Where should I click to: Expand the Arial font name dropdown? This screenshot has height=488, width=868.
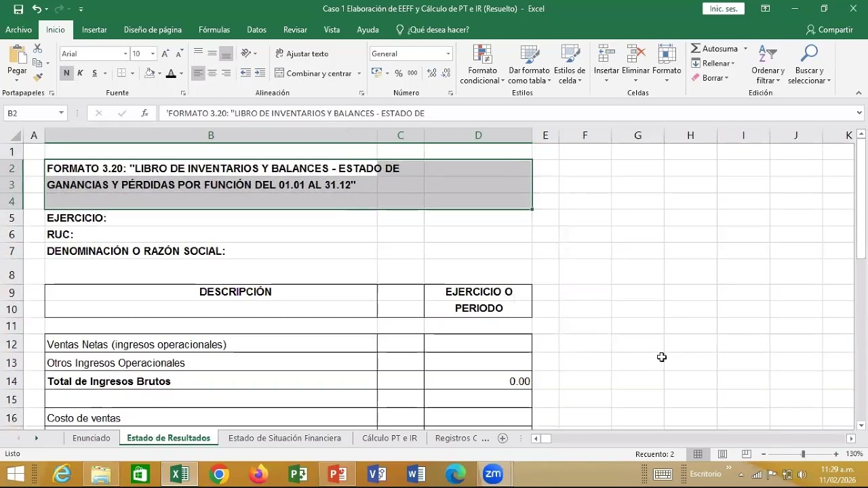[125, 54]
